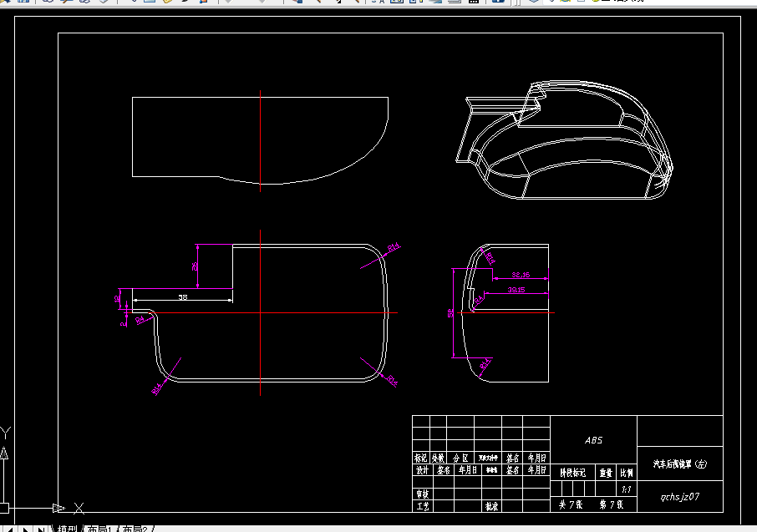Select the 38.15 dimension in side view

(516, 290)
